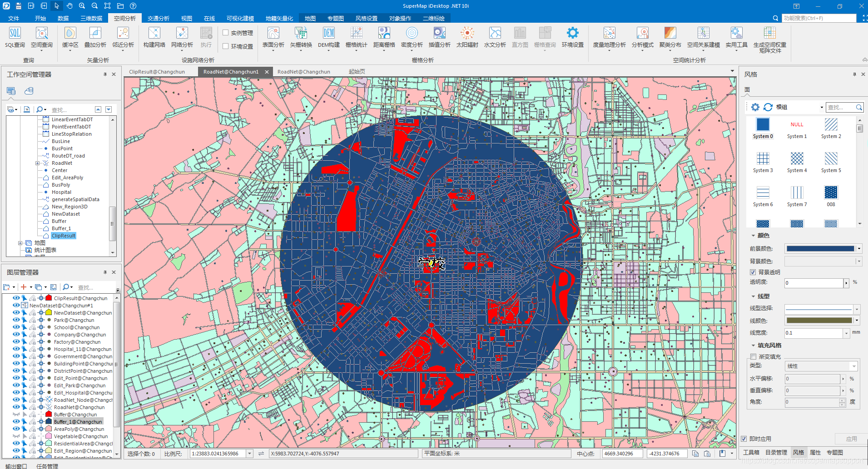Expand the 地图 tree node
868x469 pixels.
20,243
